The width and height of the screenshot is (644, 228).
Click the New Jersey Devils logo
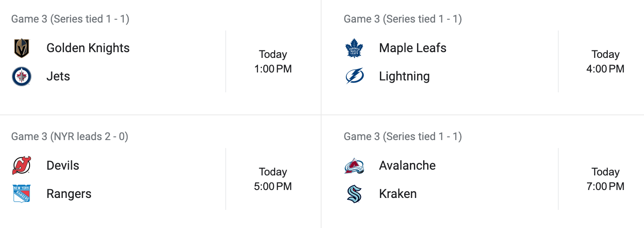pyautogui.click(x=21, y=166)
